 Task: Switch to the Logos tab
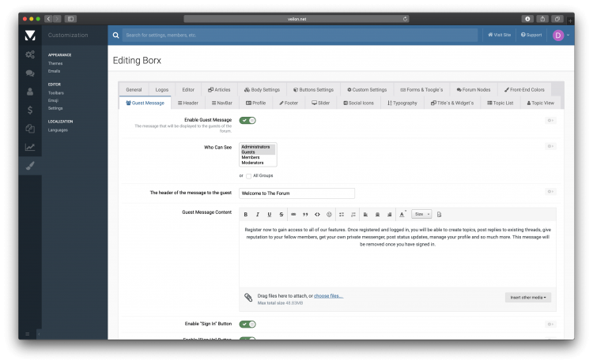162,90
